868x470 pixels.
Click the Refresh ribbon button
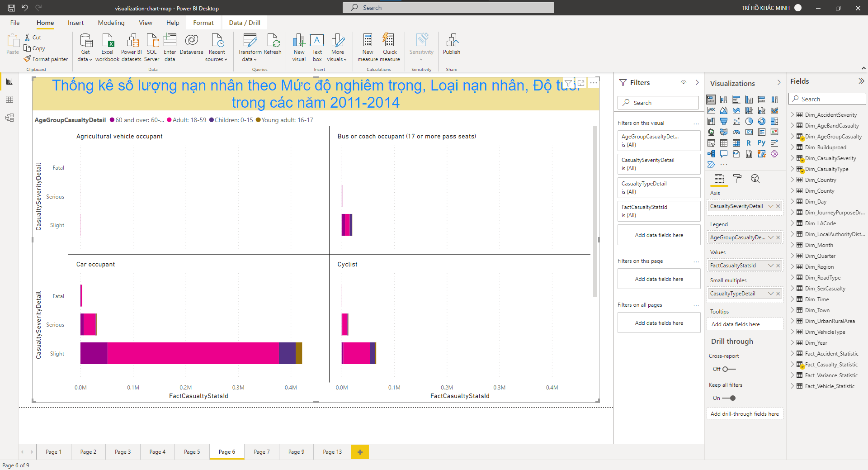pyautogui.click(x=273, y=44)
